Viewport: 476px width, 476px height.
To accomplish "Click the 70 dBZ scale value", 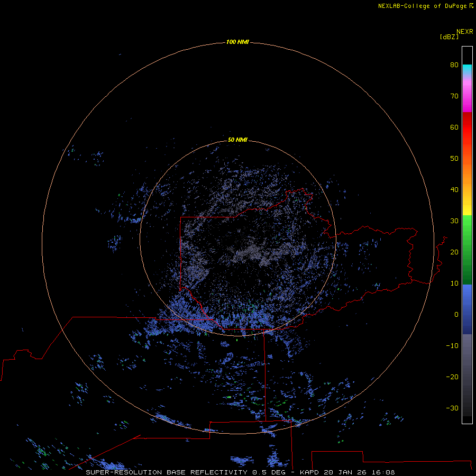I will (454, 96).
